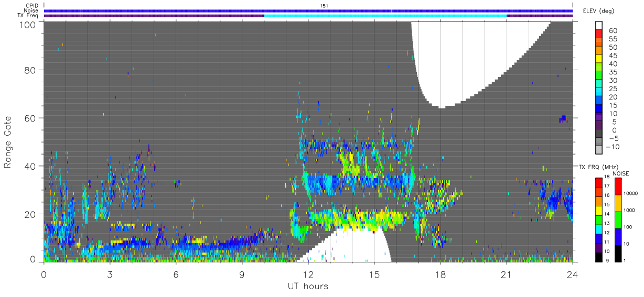Pick the green TX FRQ swatch between 13 and 14
644x297 pixels.
(x=600, y=219)
